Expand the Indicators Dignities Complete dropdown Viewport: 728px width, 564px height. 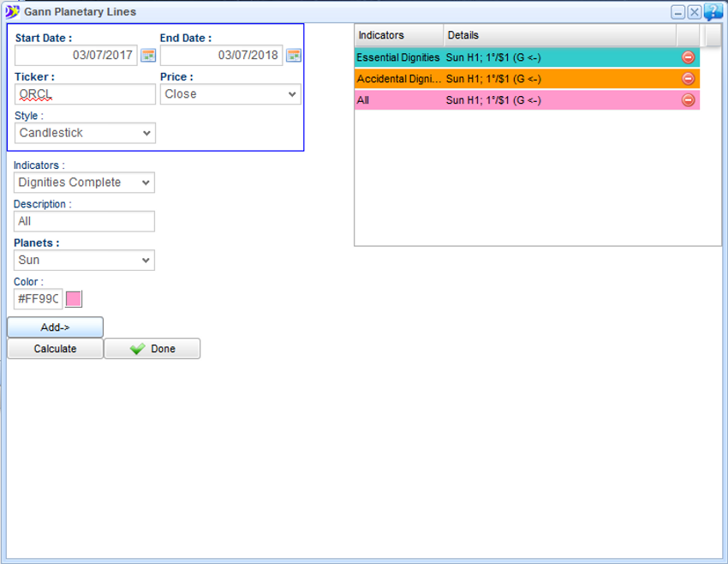(84, 183)
